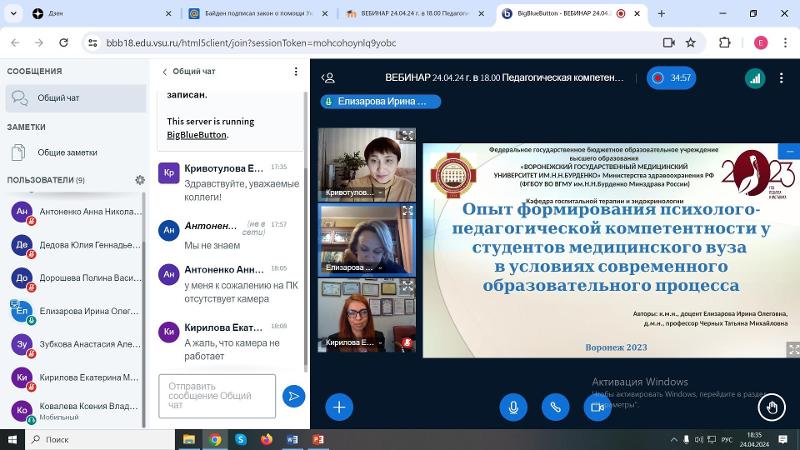The image size is (800, 450).
Task: Open the chat options three-dot menu
Action: (295, 72)
